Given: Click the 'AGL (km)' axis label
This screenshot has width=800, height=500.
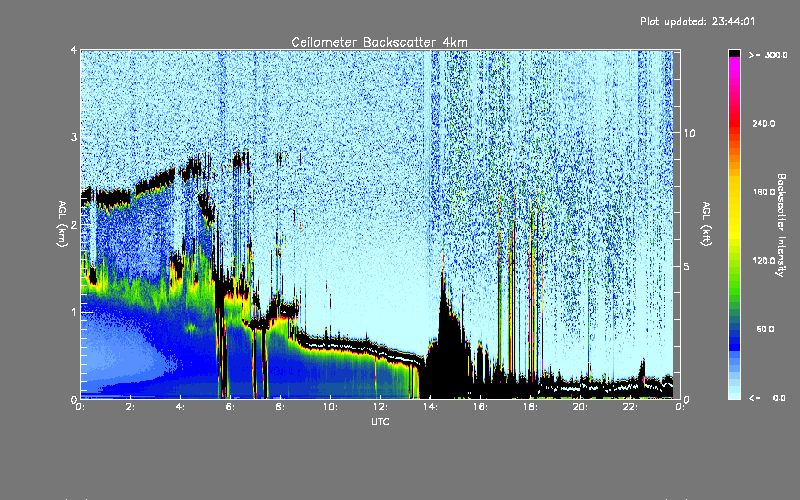Looking at the screenshot, I should [x=62, y=224].
